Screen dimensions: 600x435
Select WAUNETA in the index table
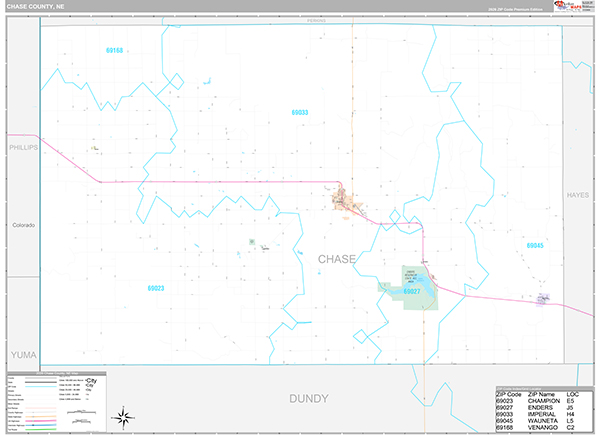click(x=543, y=421)
